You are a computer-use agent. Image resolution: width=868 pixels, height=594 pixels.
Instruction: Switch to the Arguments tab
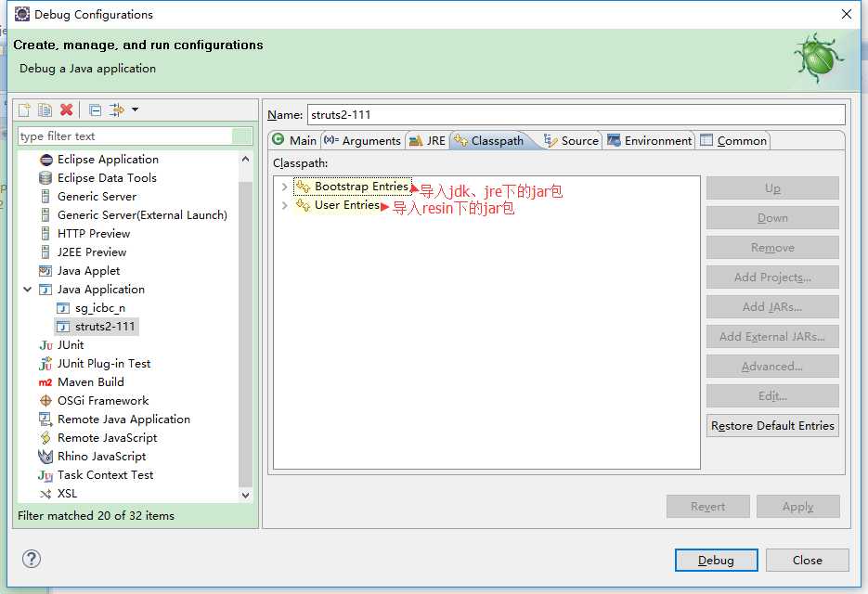363,141
